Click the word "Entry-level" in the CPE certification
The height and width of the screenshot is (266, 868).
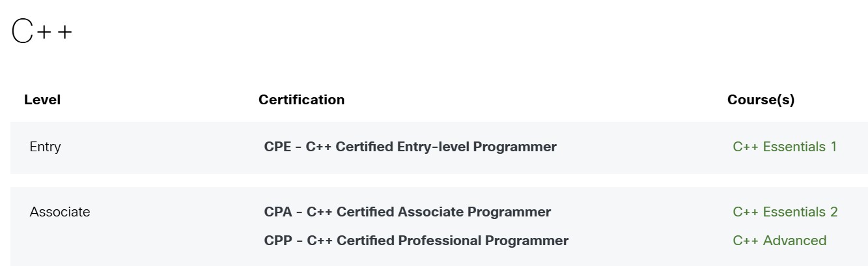(433, 147)
